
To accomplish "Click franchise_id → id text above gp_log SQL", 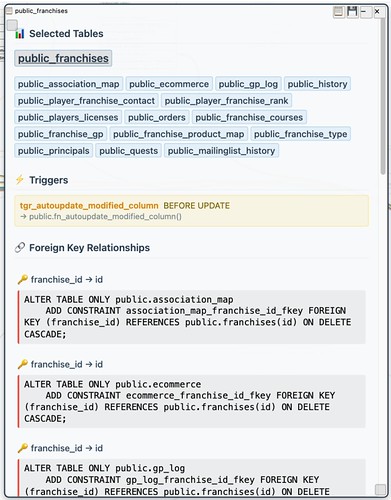I will (x=67, y=448).
